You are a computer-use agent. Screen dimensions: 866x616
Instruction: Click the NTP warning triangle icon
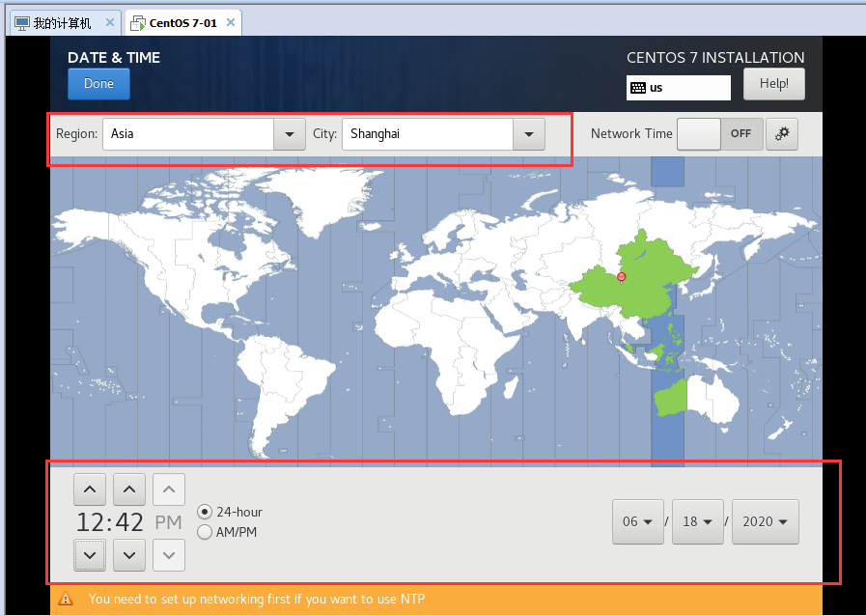pyautogui.click(x=66, y=599)
